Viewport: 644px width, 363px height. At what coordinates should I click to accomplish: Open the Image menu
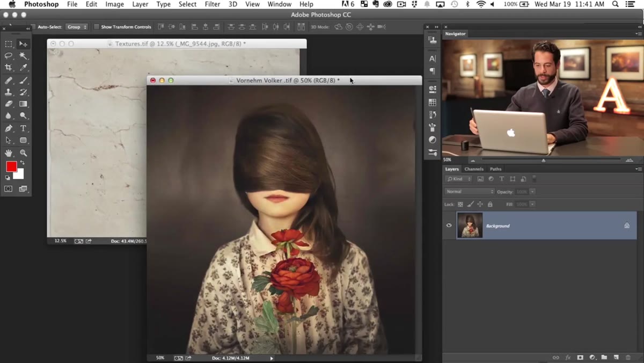tap(114, 4)
